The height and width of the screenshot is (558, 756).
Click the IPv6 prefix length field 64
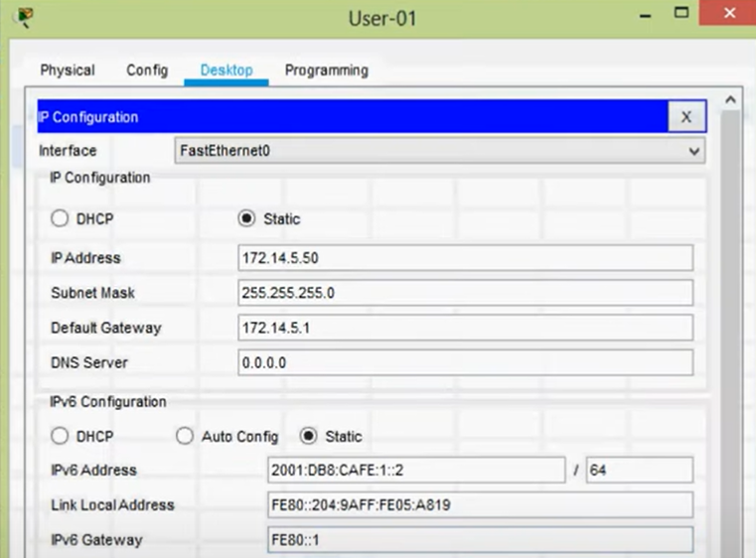[640, 470]
